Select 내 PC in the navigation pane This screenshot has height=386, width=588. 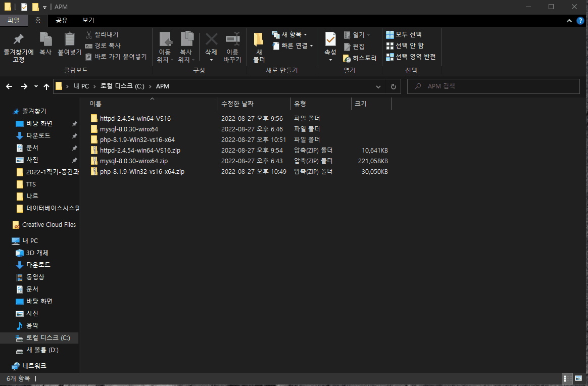click(30, 241)
